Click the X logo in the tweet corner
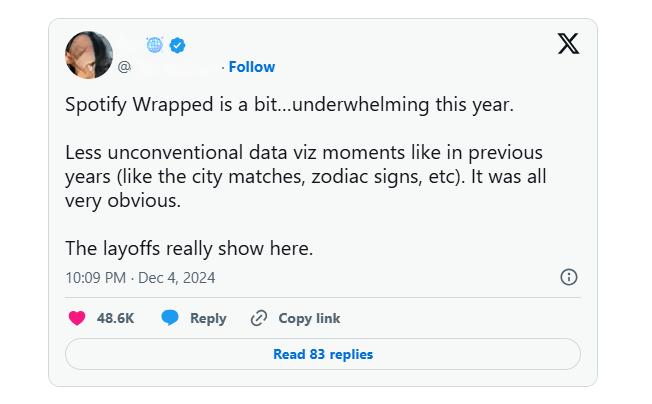Viewport: 652px width, 404px height. [x=568, y=44]
